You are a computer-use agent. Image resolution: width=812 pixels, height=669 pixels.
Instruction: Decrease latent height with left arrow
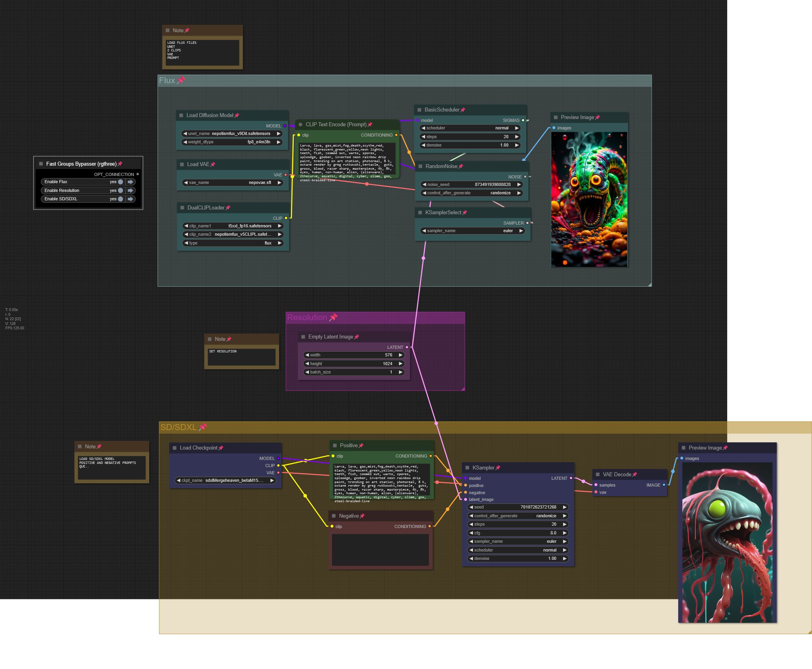point(307,364)
